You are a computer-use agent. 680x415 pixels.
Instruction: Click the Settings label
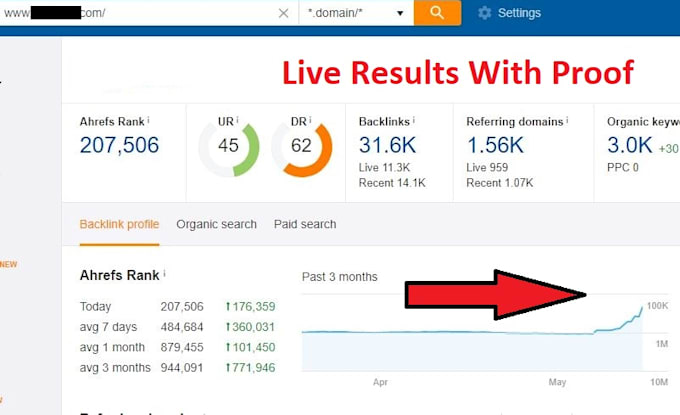(519, 13)
